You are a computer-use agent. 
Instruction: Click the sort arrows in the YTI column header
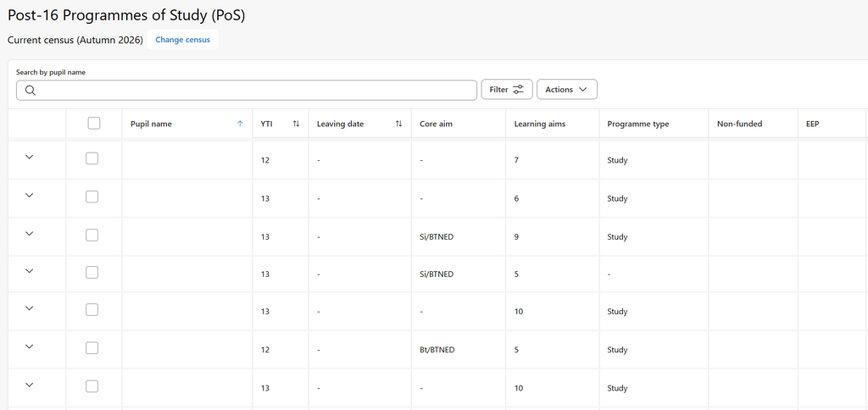click(x=296, y=124)
